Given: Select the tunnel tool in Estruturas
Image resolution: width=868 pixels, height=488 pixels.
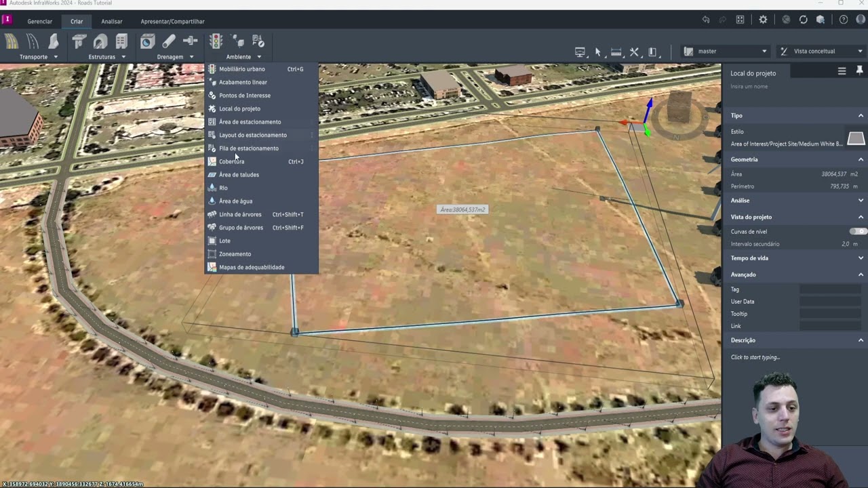Looking at the screenshot, I should click(x=100, y=42).
